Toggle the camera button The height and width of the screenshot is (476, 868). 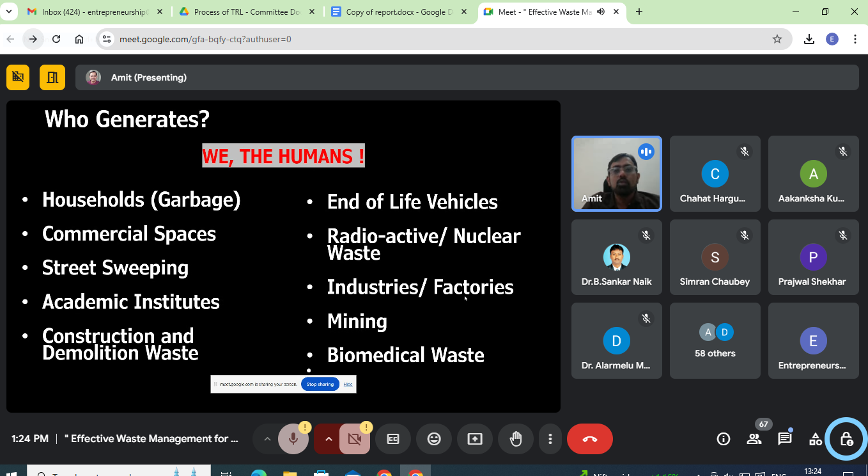(x=355, y=439)
